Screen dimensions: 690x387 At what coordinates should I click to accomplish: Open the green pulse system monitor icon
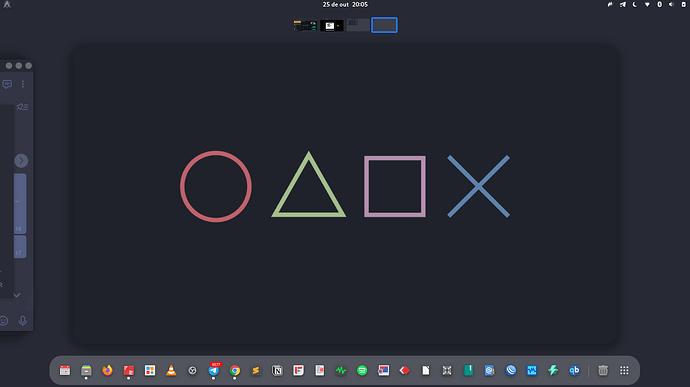click(x=341, y=370)
